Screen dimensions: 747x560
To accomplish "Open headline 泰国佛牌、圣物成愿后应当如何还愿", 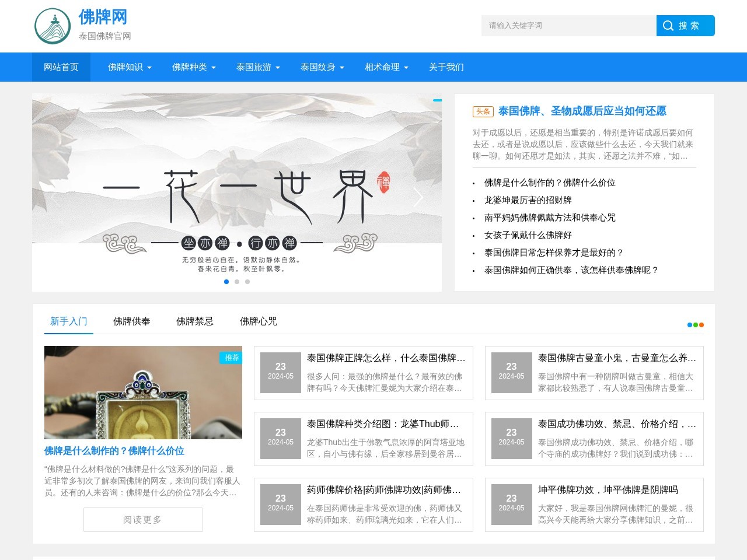I will pyautogui.click(x=582, y=111).
